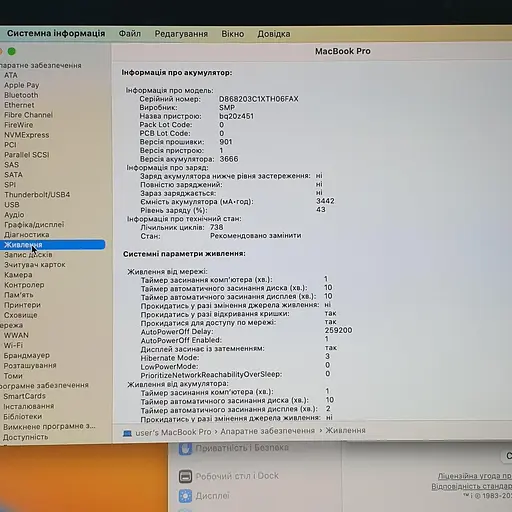Open the Системна інформація application menu
This screenshot has height=512, width=512.
click(x=56, y=33)
